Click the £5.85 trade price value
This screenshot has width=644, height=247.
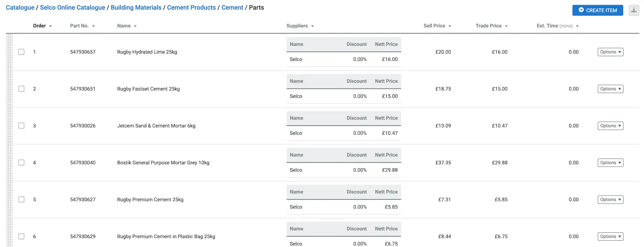pyautogui.click(x=501, y=200)
